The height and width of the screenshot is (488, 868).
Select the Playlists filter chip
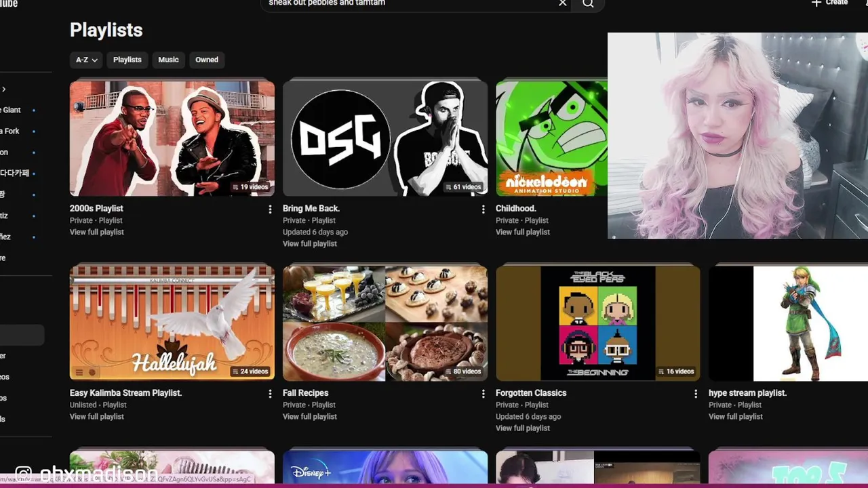click(x=127, y=60)
